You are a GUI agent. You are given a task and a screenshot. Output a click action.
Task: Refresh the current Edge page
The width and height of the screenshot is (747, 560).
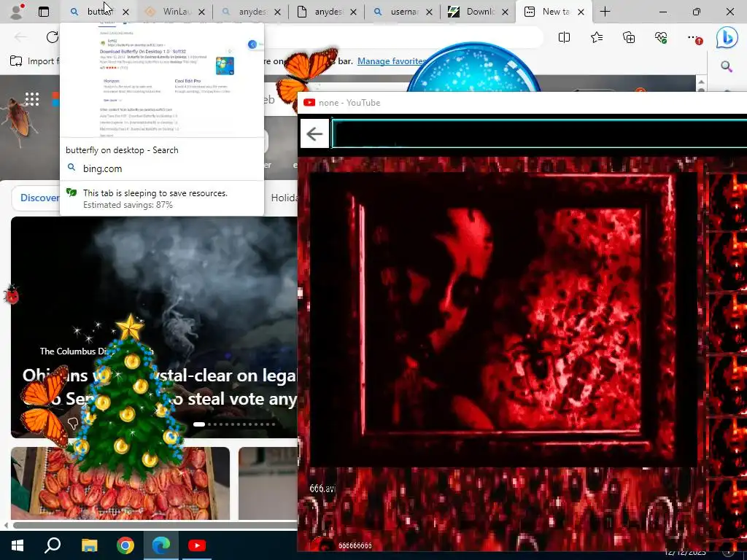click(52, 37)
